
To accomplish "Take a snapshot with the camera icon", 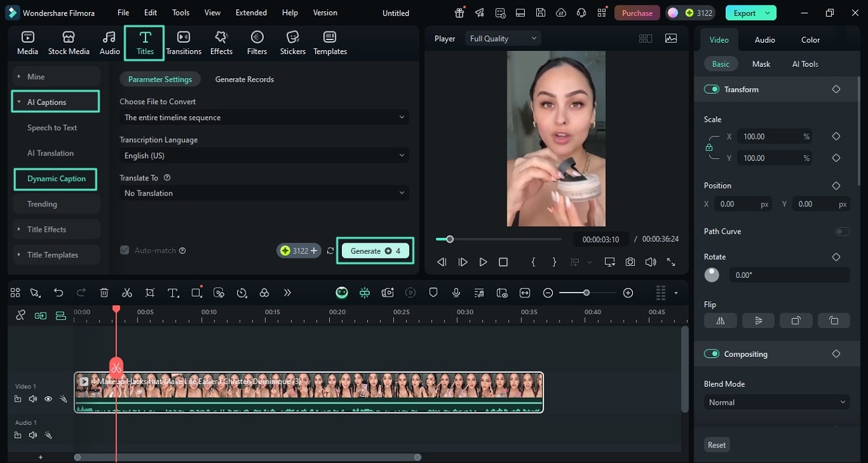I will pyautogui.click(x=630, y=263).
